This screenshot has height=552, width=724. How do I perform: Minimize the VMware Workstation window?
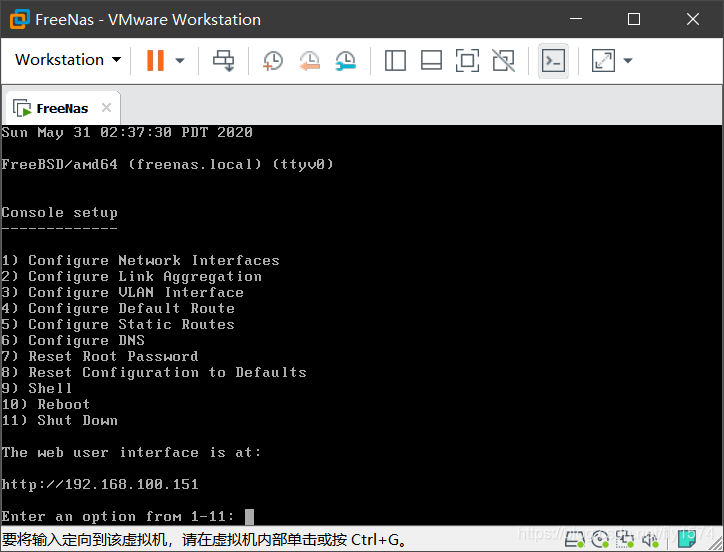576,19
